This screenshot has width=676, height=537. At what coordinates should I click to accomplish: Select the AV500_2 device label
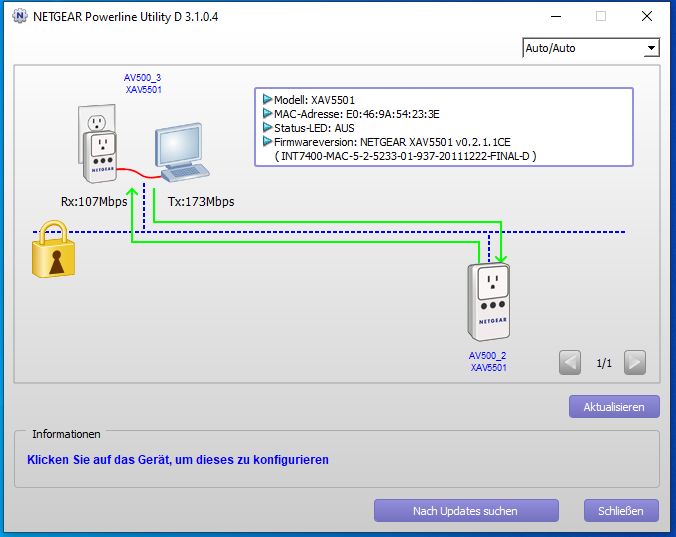(x=488, y=356)
